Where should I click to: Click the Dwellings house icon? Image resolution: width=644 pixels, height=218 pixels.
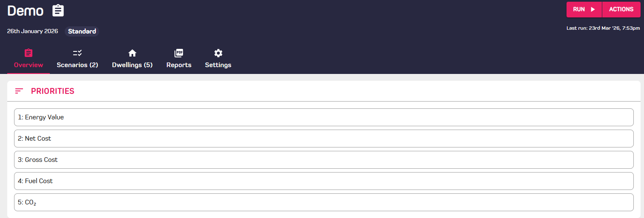pos(132,53)
